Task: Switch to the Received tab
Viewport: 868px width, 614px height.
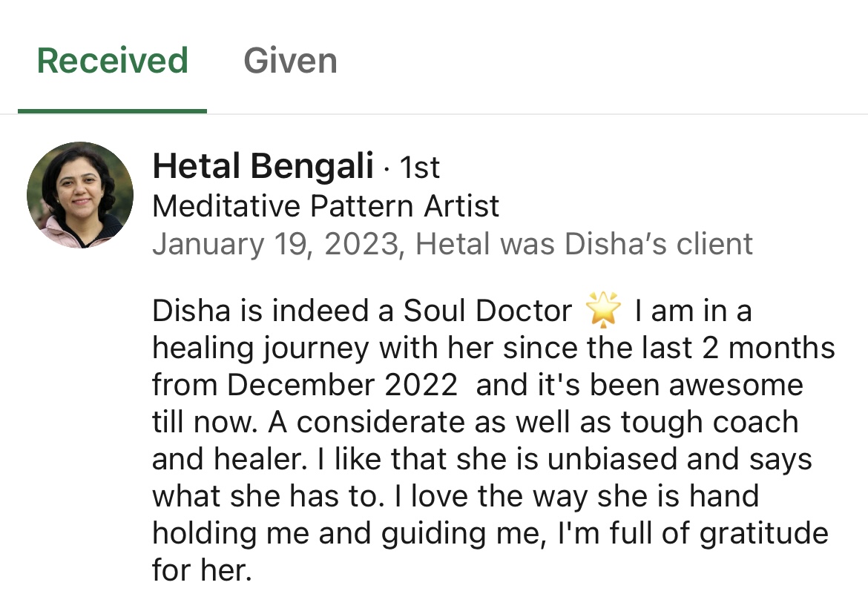Action: tap(112, 61)
